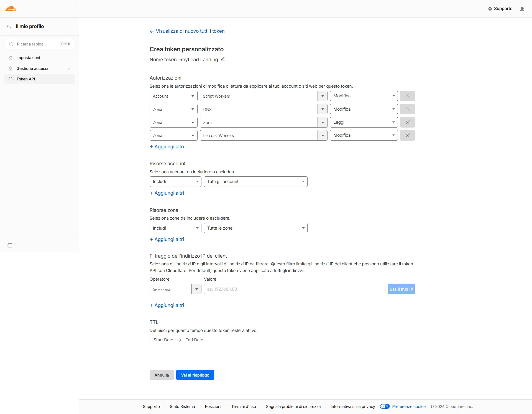This screenshot has width=532, height=414.
Task: Open Impostazioni in the sidebar
Action: [39, 58]
